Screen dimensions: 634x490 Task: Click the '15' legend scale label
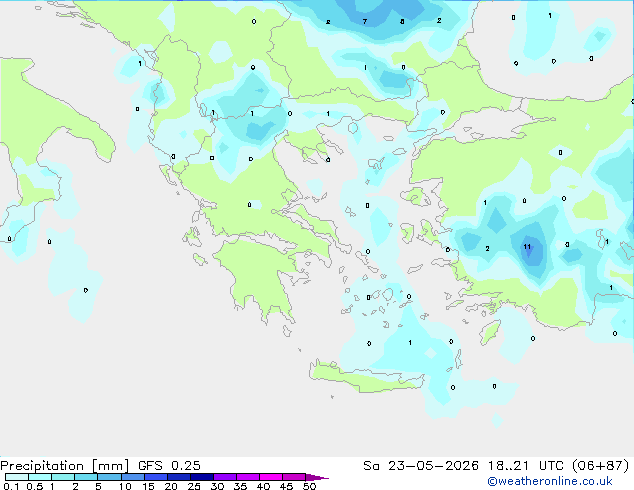(148, 486)
